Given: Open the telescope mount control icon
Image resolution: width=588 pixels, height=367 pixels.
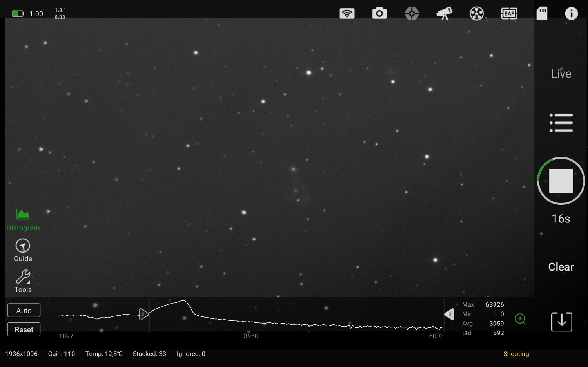Looking at the screenshot, I should pos(445,13).
